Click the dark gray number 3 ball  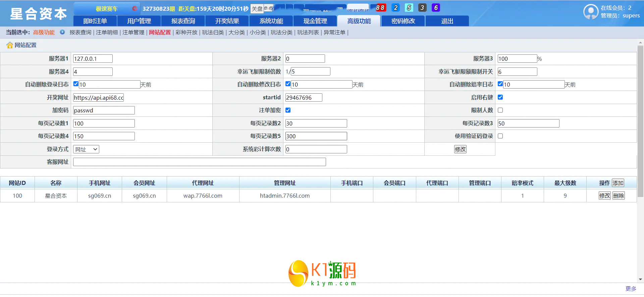coord(422,8)
